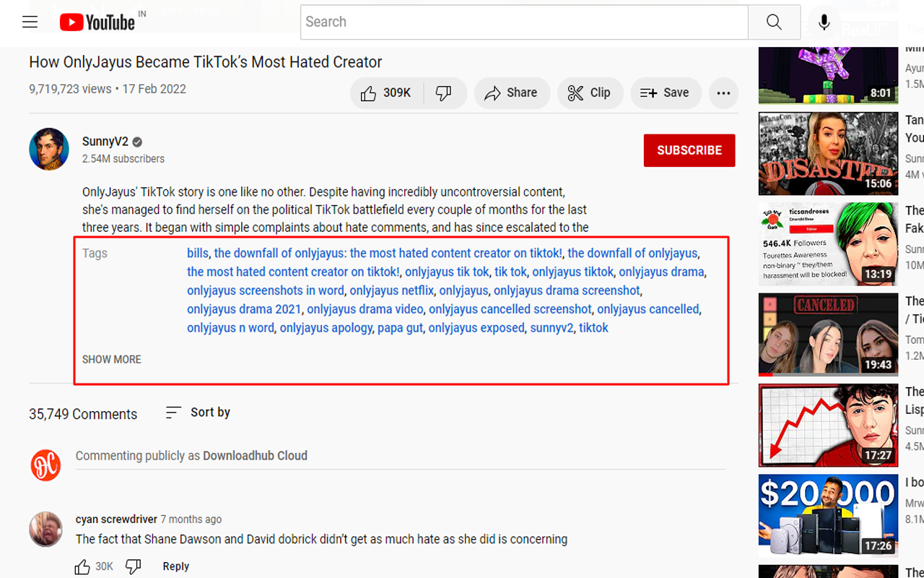Open SunnyV2 channel avatar
The width and height of the screenshot is (924, 578).
49,149
